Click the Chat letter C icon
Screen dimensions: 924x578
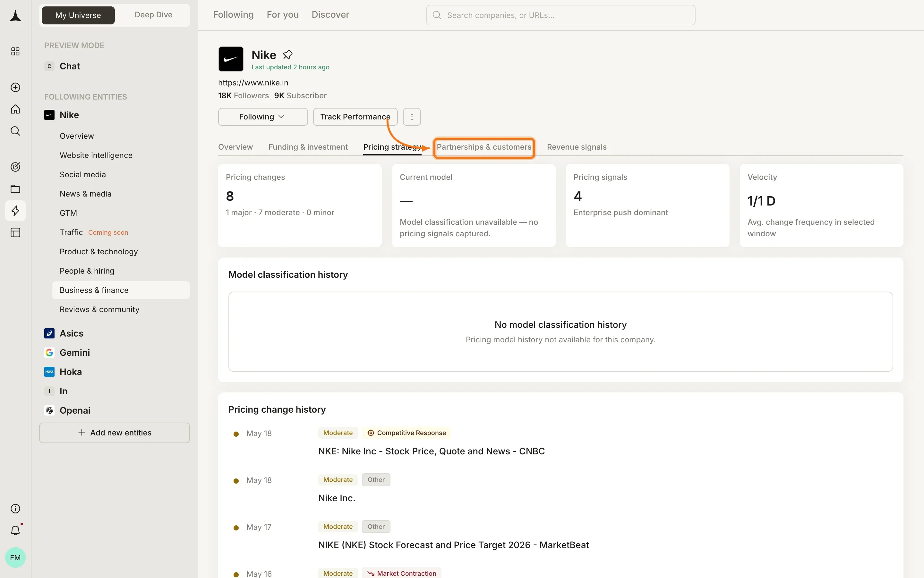click(x=49, y=66)
